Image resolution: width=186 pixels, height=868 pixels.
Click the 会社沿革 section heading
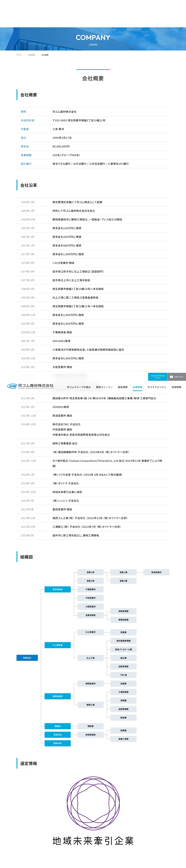[x=29, y=185]
